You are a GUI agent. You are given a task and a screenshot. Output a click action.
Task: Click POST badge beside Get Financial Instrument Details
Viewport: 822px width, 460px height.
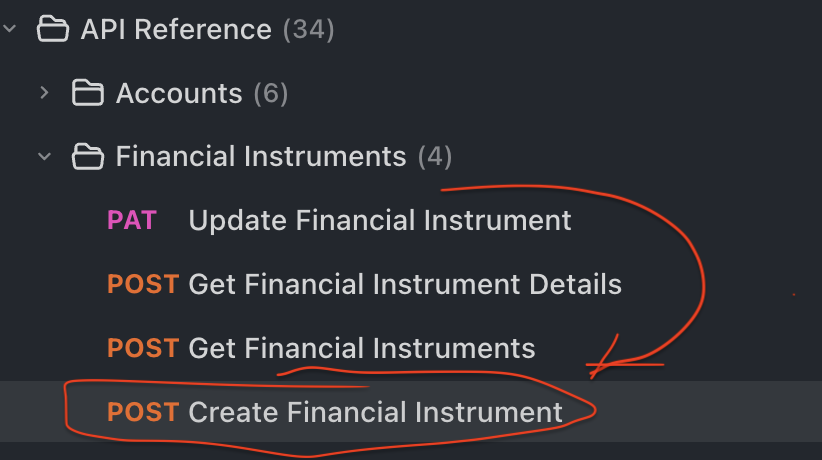click(x=143, y=284)
